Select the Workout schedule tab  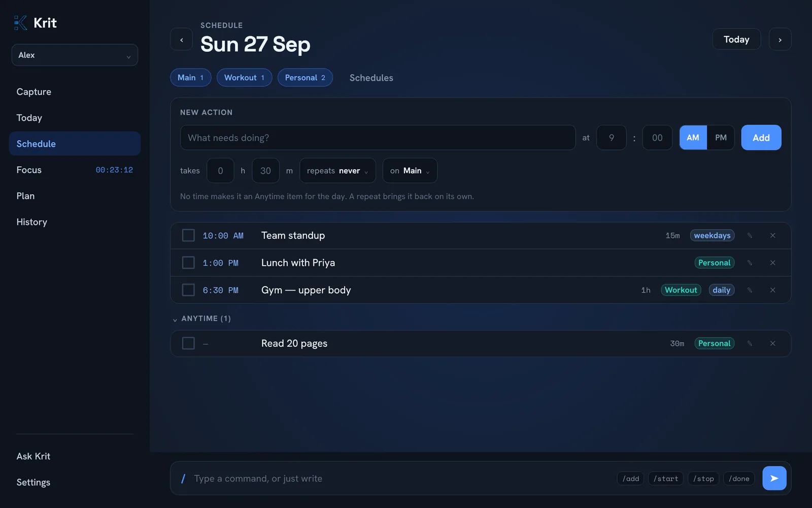tap(244, 78)
